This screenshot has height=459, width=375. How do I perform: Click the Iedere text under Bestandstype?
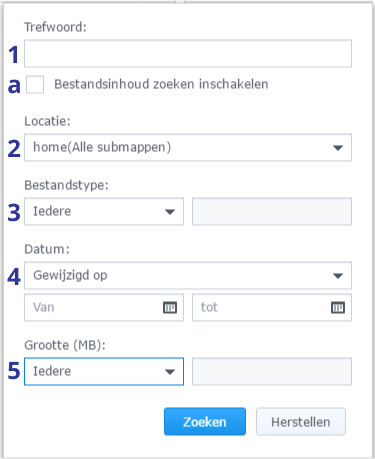(52, 211)
